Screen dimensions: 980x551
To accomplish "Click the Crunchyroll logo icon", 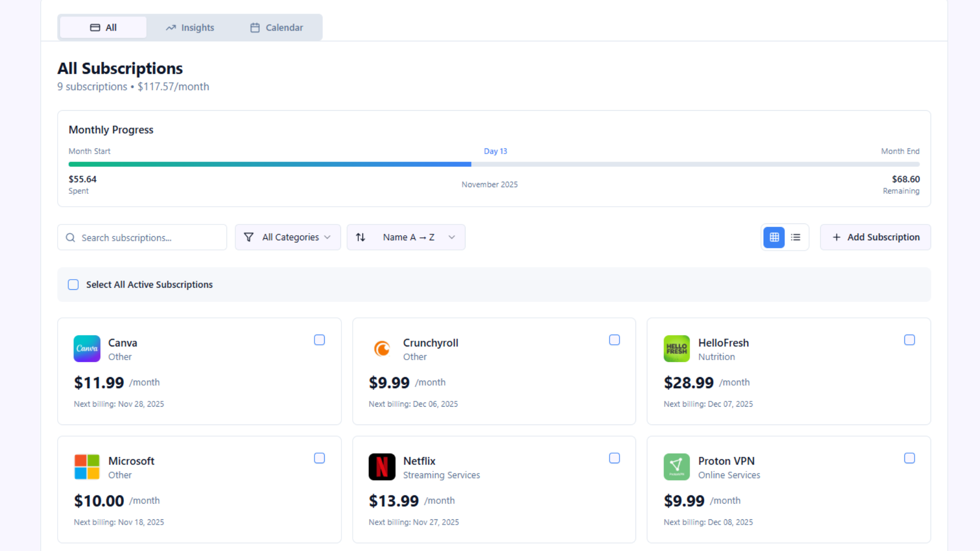I will [382, 348].
